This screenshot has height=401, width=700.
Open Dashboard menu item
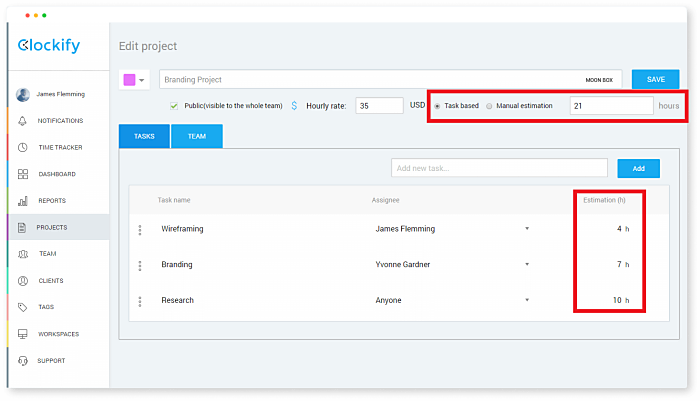(57, 174)
